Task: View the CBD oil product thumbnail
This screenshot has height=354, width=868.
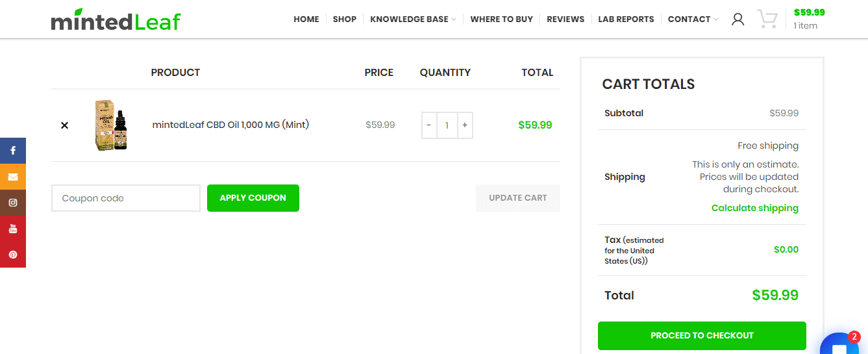Action: point(111,125)
